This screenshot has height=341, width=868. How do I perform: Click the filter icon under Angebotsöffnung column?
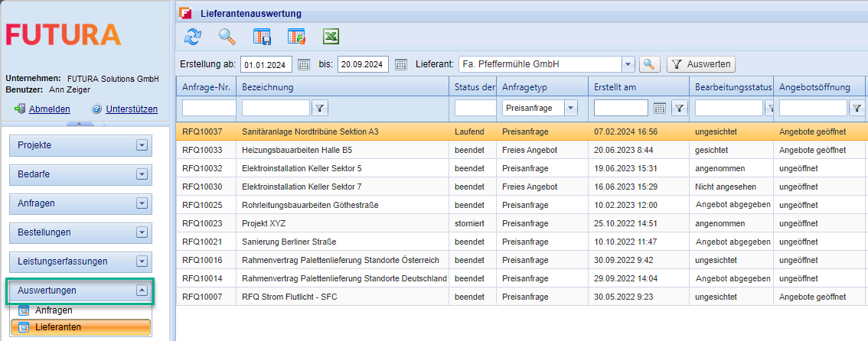[857, 109]
